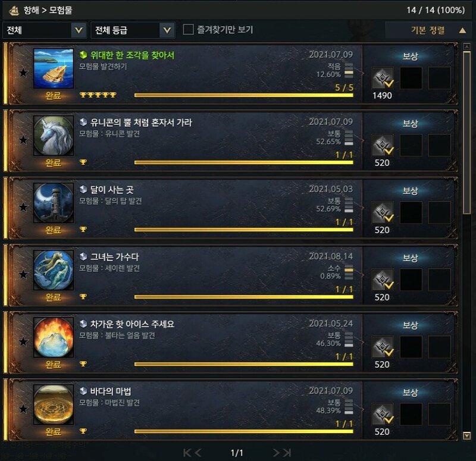Click the 1490 reward icon
The width and height of the screenshot is (476, 461).
tap(383, 78)
